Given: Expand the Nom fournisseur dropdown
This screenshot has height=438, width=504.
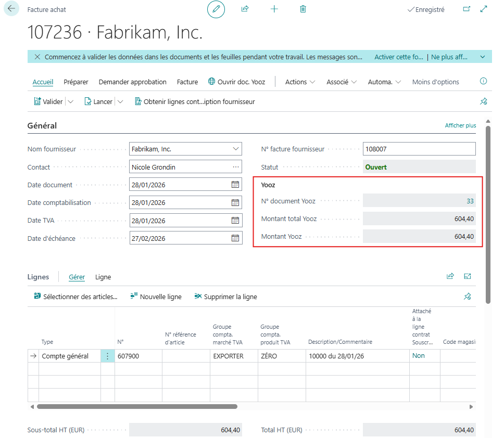Looking at the screenshot, I should [235, 149].
